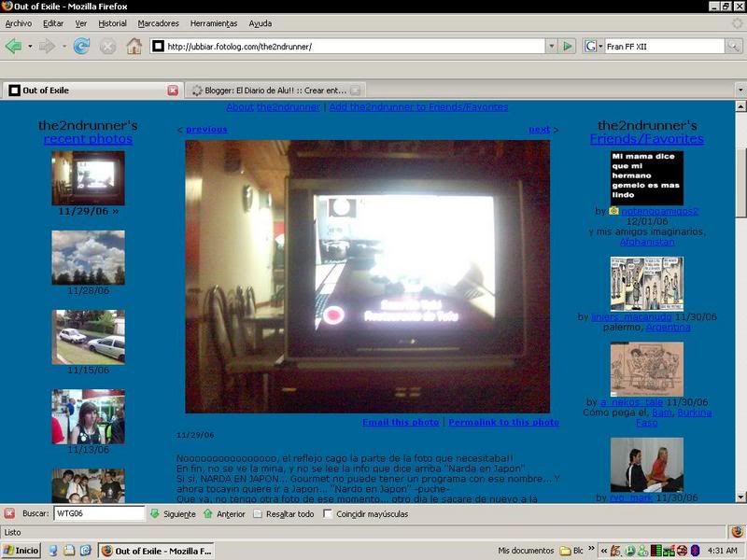The width and height of the screenshot is (747, 560).
Task: Toggle Resaltar todo highlighting
Action: tap(284, 514)
